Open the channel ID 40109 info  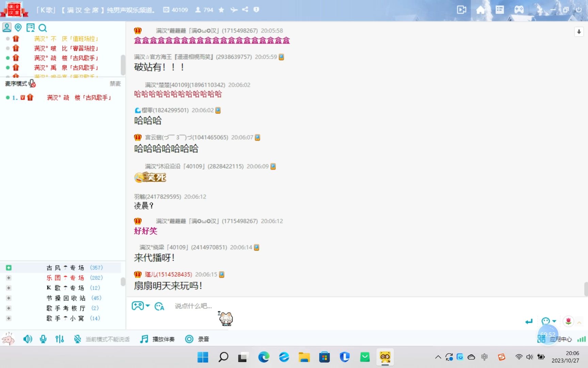tap(176, 10)
